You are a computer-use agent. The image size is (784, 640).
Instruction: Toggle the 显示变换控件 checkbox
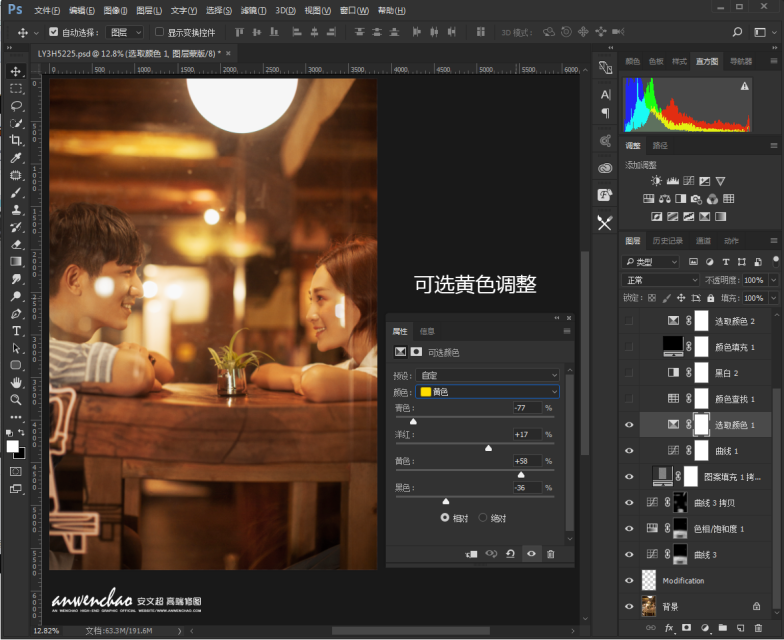click(x=159, y=32)
